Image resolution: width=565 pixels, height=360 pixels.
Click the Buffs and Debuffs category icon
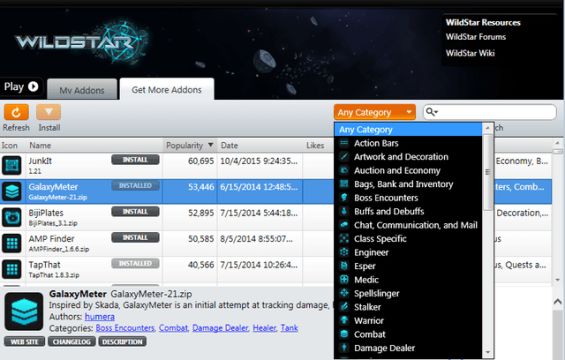[x=344, y=211]
